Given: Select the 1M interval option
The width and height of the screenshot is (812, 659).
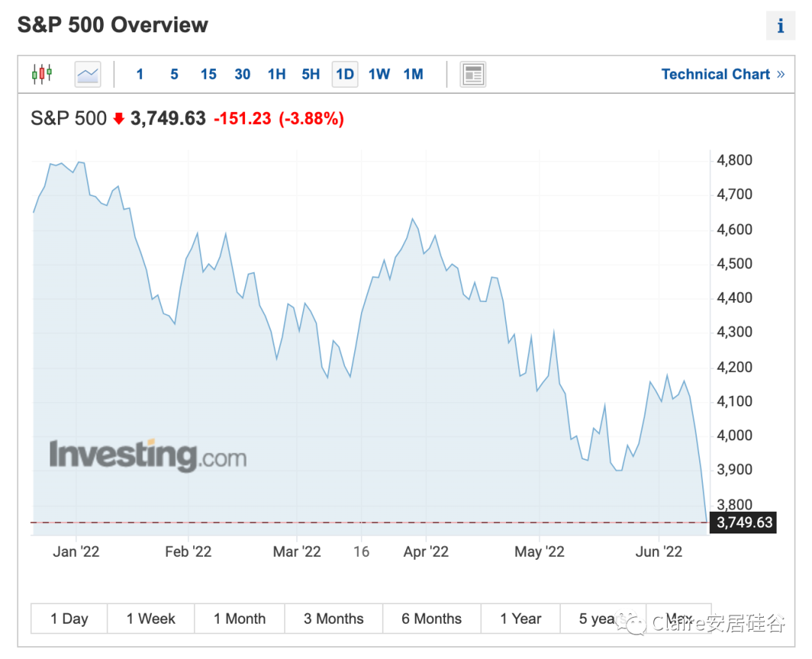Looking at the screenshot, I should click(x=414, y=74).
